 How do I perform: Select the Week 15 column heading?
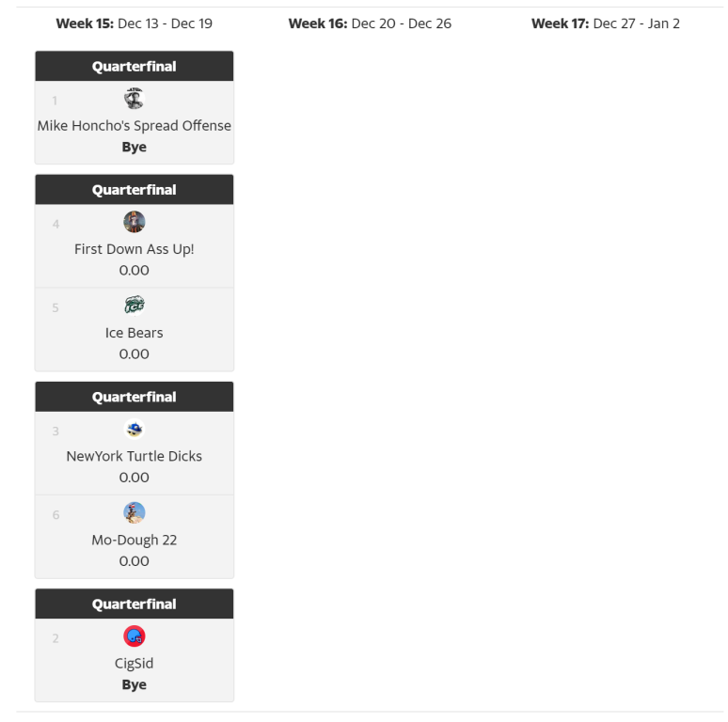[x=135, y=24]
